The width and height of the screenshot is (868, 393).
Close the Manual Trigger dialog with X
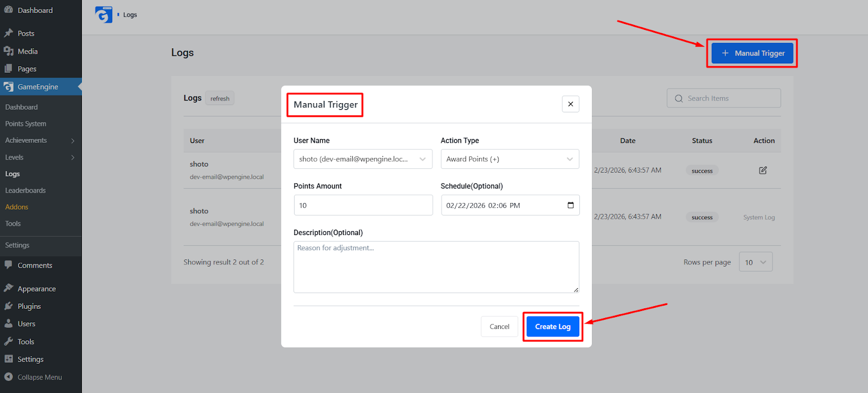pyautogui.click(x=571, y=104)
